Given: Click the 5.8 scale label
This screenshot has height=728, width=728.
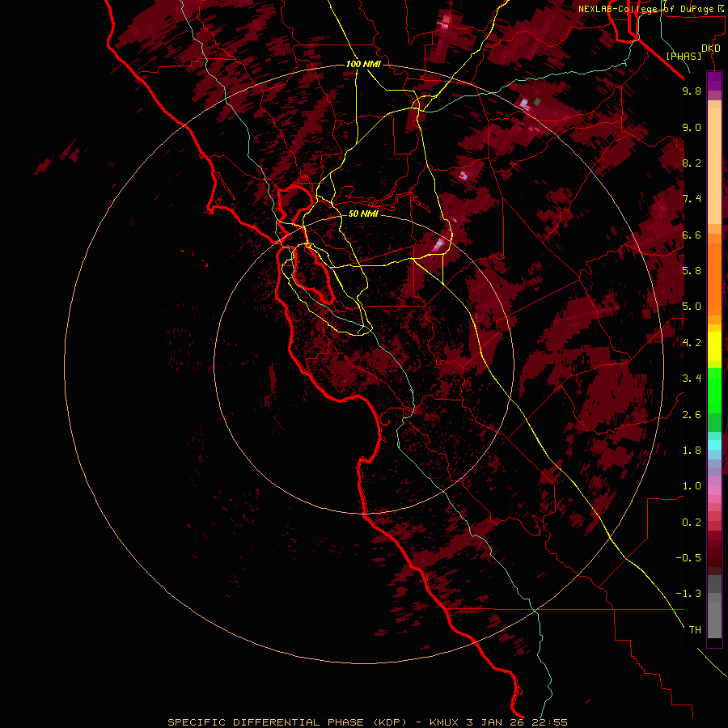Looking at the screenshot, I should (x=692, y=271).
